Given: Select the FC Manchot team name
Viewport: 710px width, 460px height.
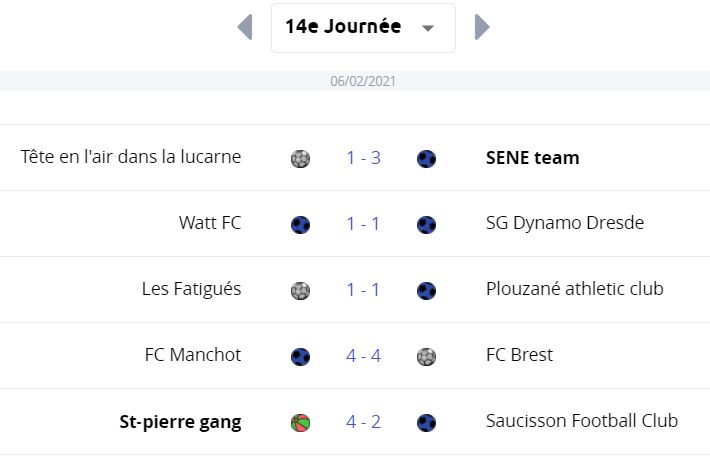Looking at the screenshot, I should (x=193, y=355).
